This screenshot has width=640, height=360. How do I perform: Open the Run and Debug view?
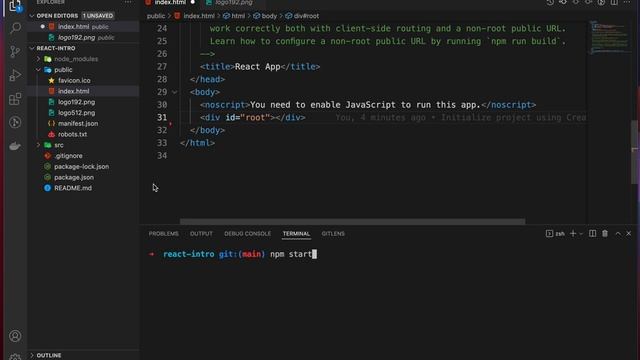tap(15, 75)
